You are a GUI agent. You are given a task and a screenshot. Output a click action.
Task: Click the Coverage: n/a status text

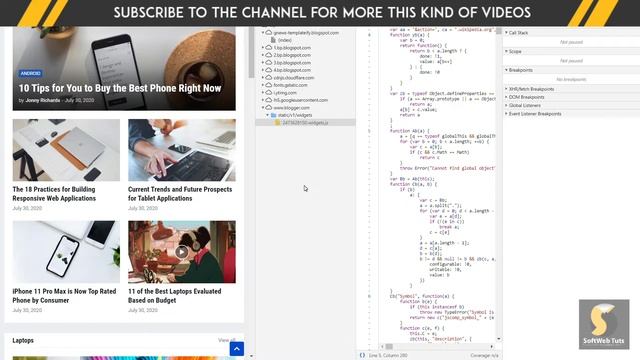484,356
